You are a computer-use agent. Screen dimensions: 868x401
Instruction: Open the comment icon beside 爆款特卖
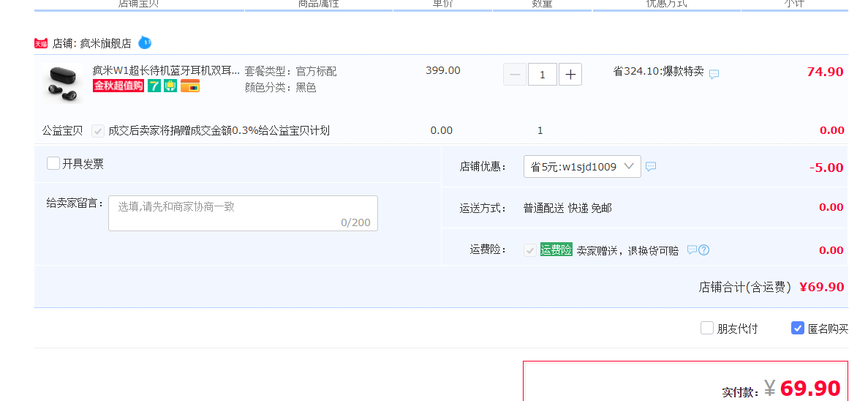714,74
